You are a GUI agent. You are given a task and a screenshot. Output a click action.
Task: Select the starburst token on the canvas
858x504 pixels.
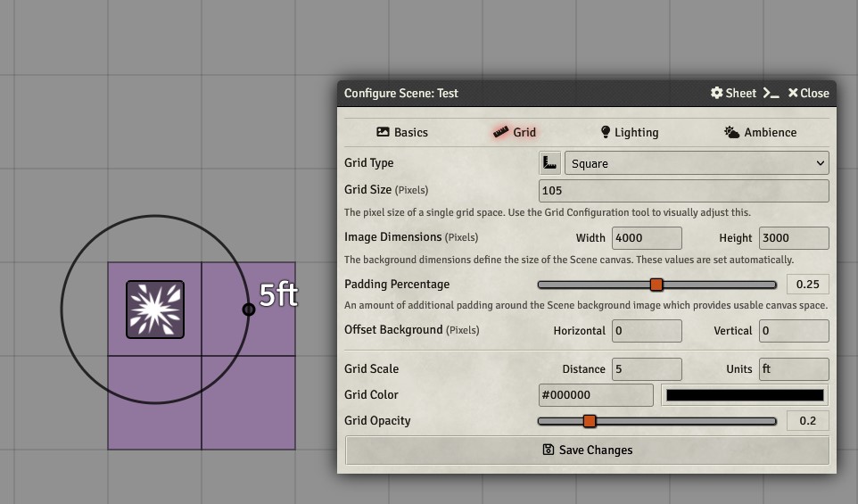[x=155, y=310]
